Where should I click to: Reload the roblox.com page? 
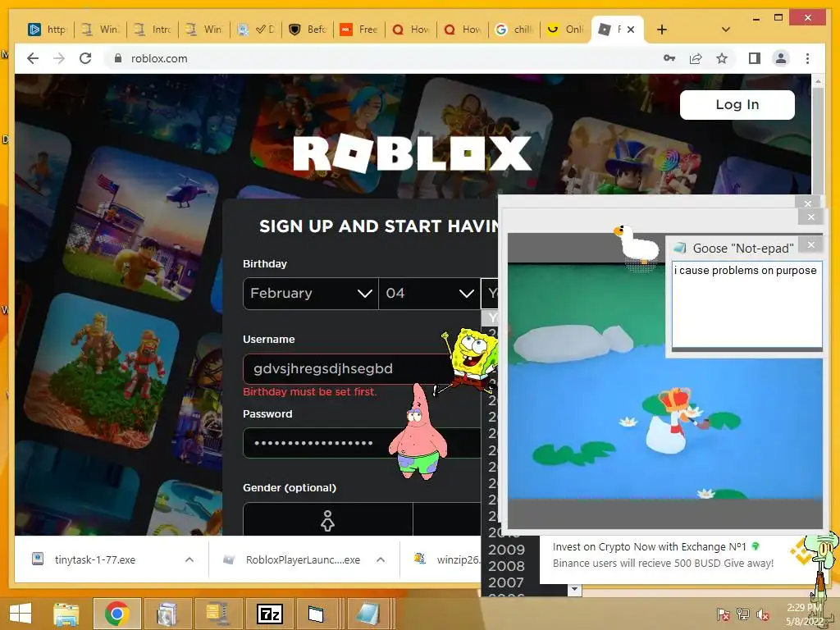[x=85, y=58]
